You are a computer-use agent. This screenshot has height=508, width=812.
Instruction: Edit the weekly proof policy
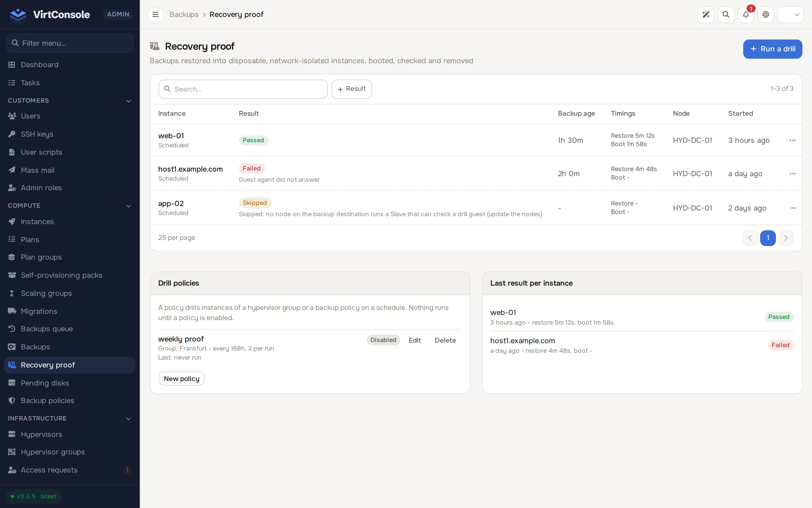click(415, 340)
